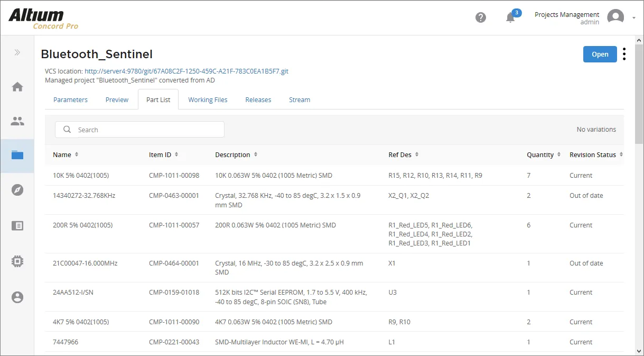Expand the left sidebar with double chevron

17,52
